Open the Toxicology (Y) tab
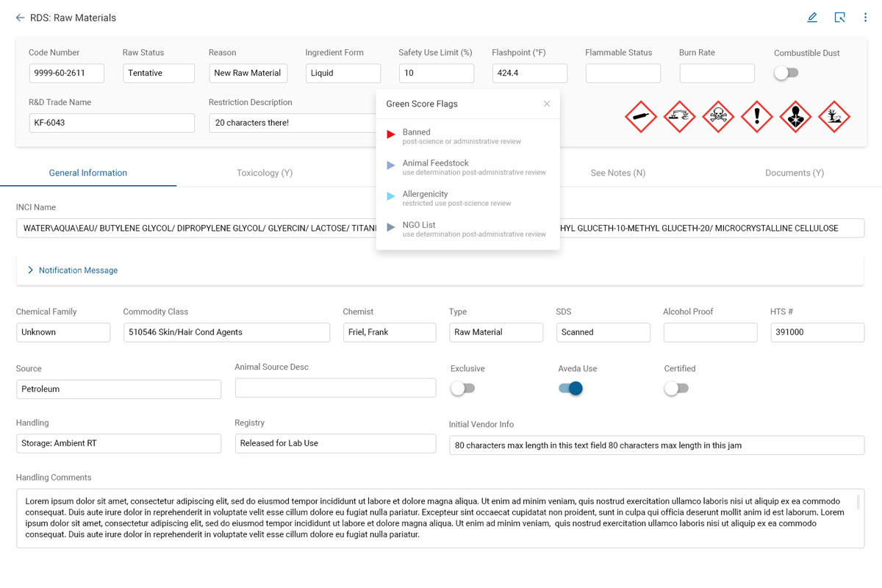 [265, 173]
